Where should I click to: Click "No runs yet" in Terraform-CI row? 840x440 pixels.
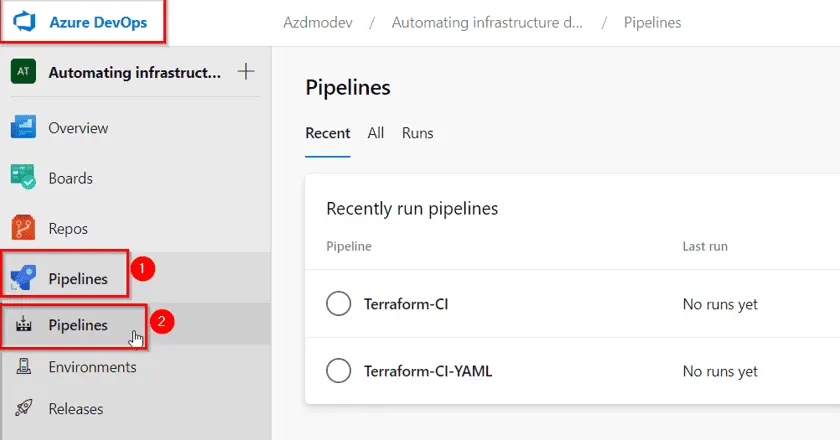click(x=720, y=304)
